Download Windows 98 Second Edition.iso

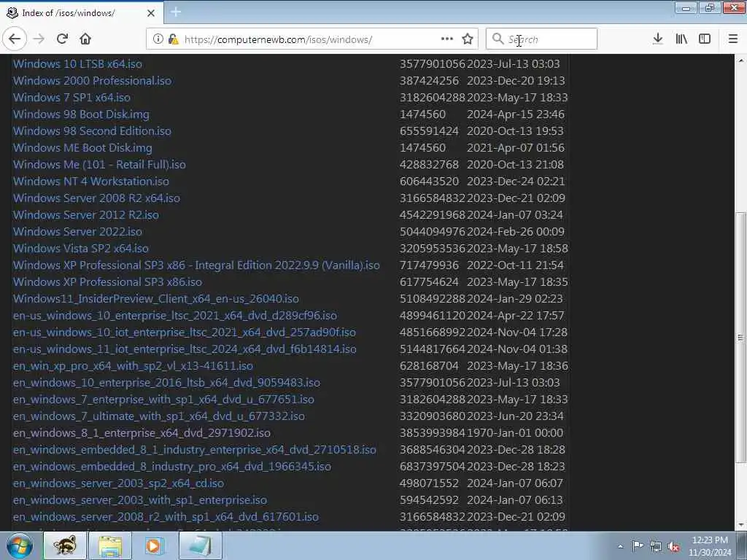click(92, 131)
